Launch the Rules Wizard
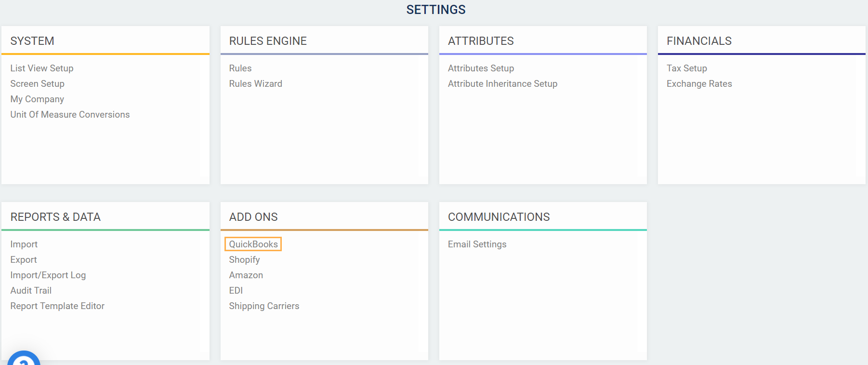This screenshot has width=868, height=365. pos(255,84)
